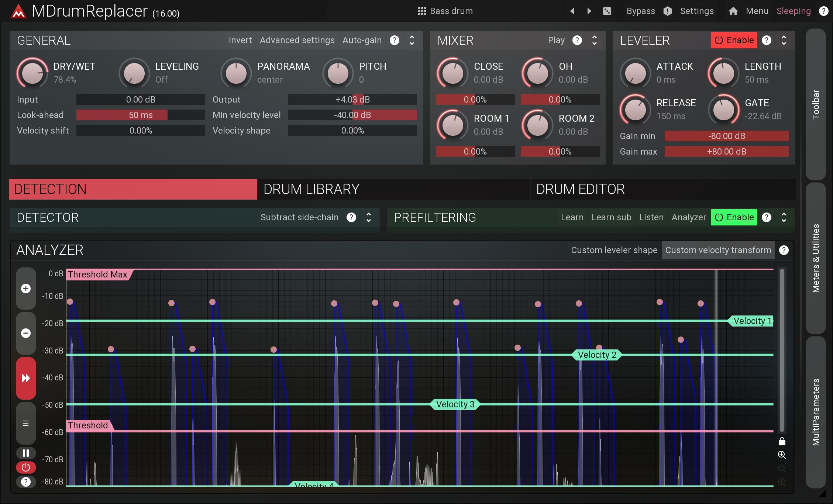Click the Sleeping status label
Image resolution: width=833 pixels, height=504 pixels.
(794, 11)
